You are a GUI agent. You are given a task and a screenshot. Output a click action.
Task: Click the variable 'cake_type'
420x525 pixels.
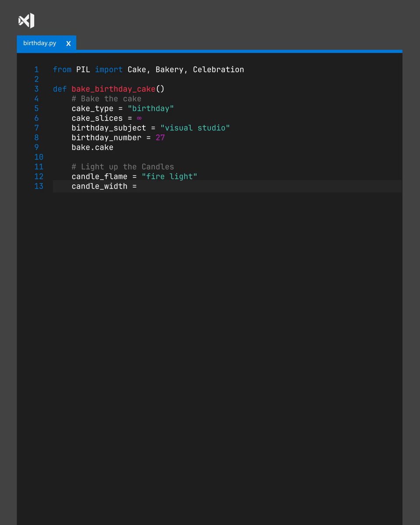[92, 108]
